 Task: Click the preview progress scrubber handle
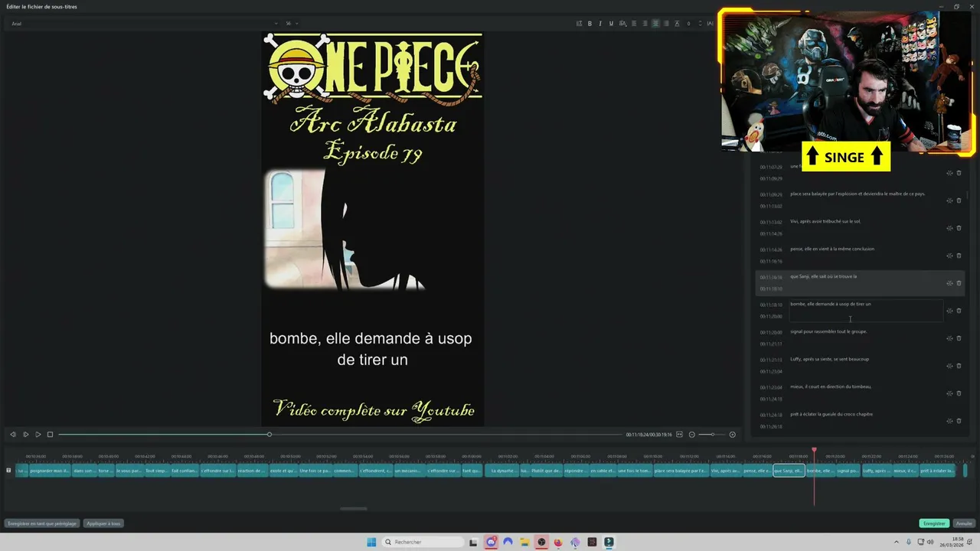(x=269, y=435)
